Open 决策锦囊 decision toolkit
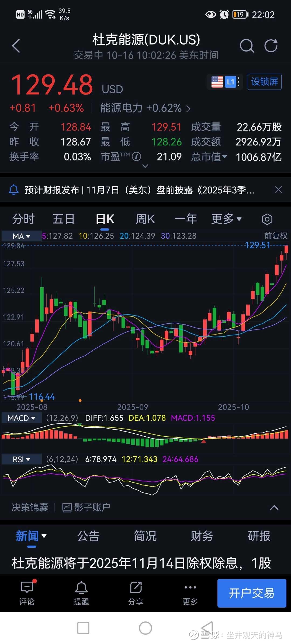 (30, 508)
